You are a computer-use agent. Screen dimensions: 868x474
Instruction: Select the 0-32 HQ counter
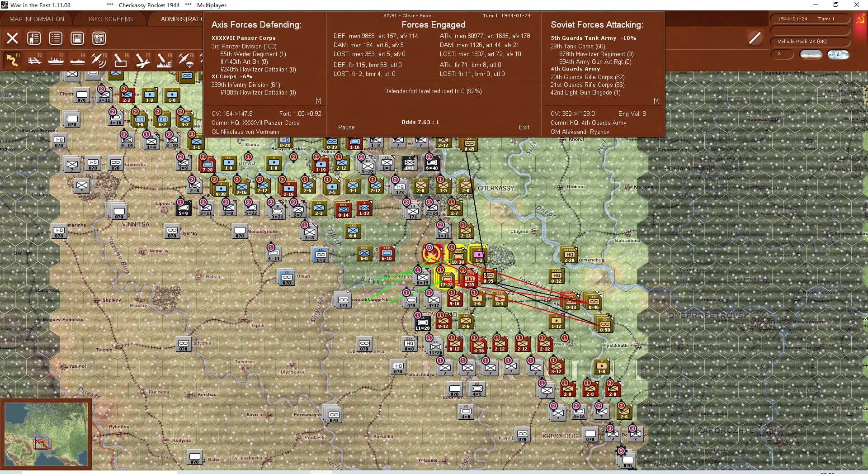pyautogui.click(x=557, y=276)
